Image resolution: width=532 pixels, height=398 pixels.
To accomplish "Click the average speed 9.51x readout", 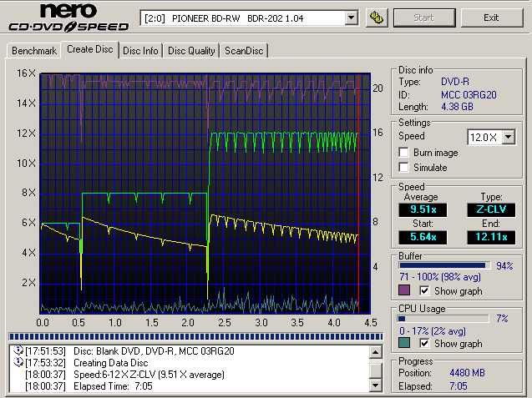I will click(x=423, y=209).
